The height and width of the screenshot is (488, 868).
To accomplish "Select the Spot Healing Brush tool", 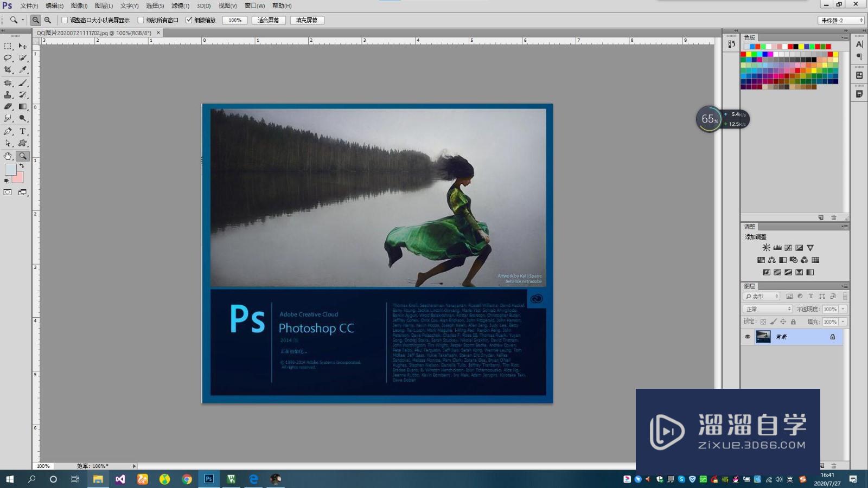I will click(8, 83).
